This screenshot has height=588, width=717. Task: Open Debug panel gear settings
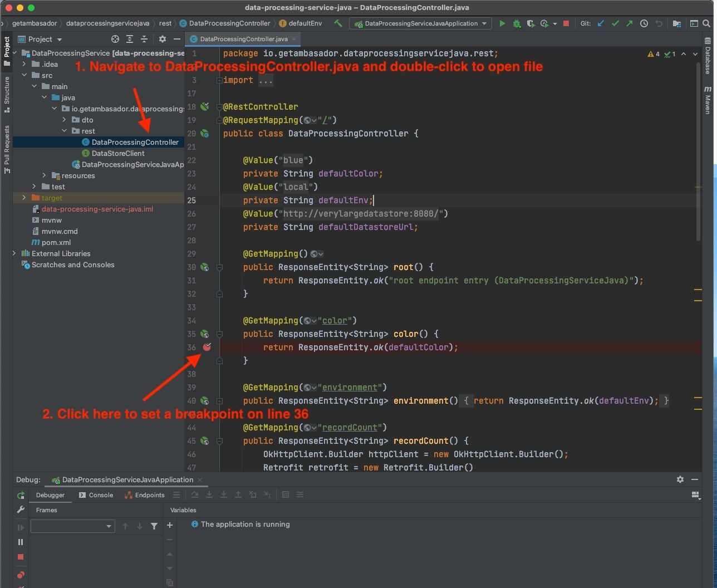click(x=680, y=479)
